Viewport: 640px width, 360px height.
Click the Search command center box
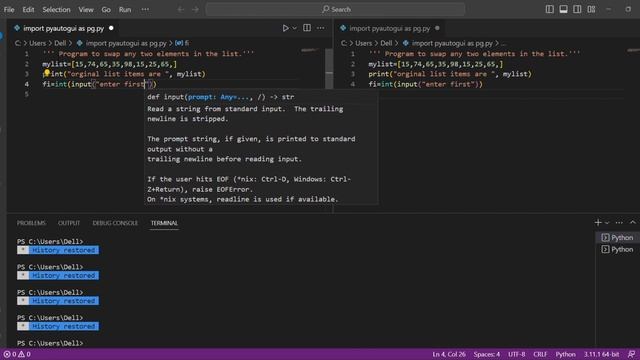click(x=336, y=9)
